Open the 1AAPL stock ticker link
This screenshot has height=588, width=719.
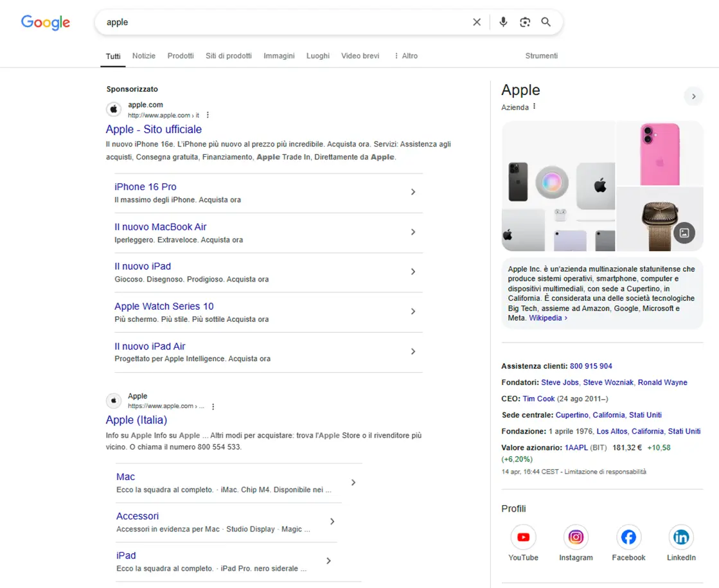(x=576, y=448)
